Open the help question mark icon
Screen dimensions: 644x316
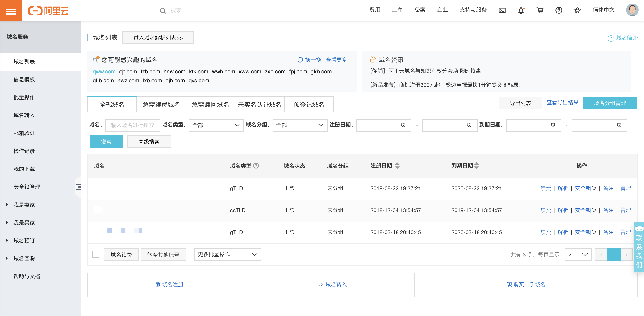tap(559, 10)
